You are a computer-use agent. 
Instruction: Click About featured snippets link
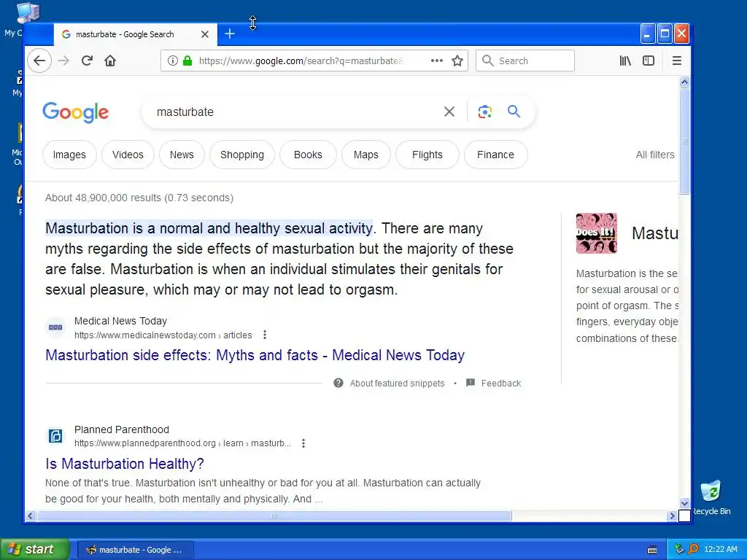coord(397,384)
